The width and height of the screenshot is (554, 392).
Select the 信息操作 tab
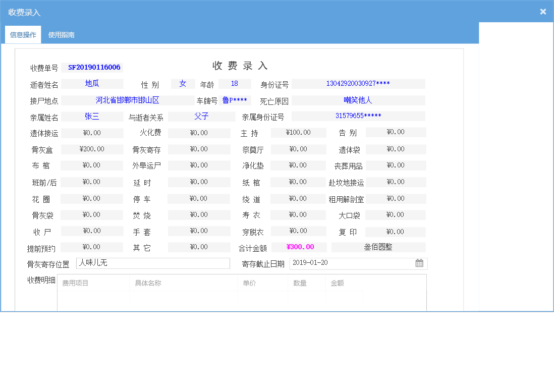(x=23, y=35)
